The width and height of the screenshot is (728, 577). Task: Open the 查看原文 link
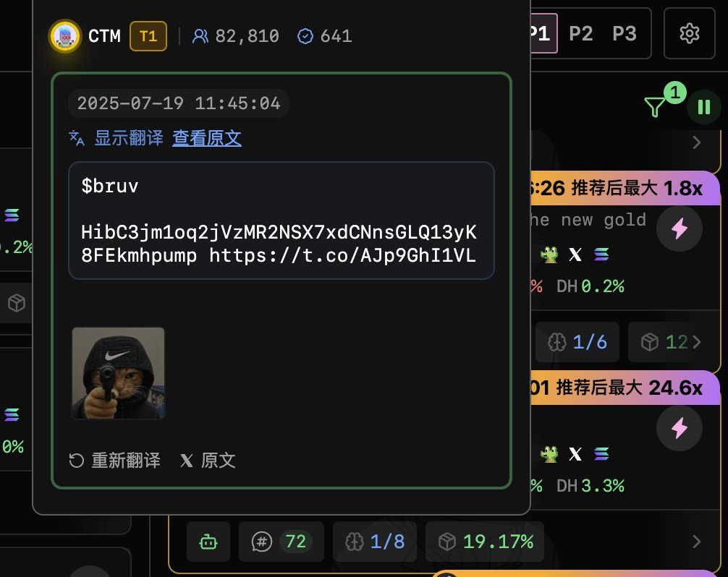207,138
